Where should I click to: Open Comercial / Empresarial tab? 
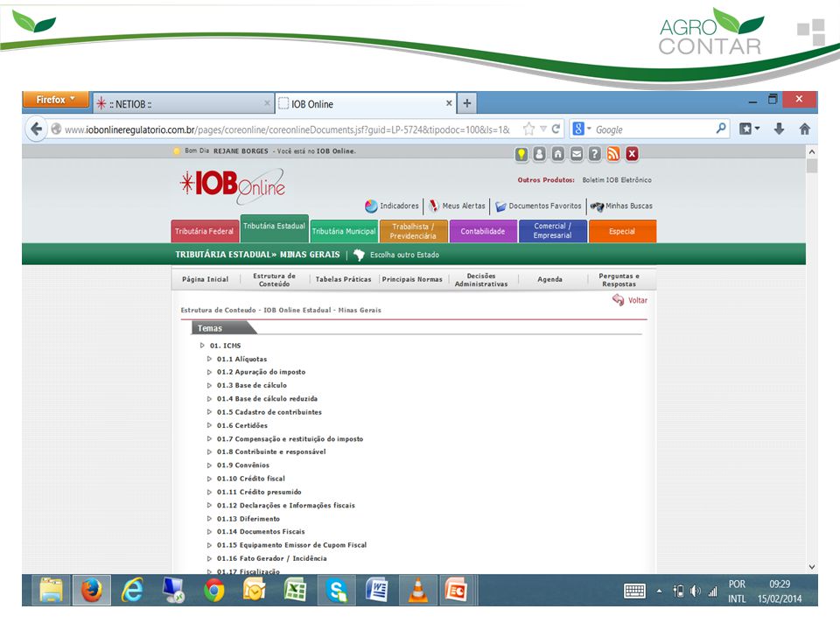[x=552, y=231]
